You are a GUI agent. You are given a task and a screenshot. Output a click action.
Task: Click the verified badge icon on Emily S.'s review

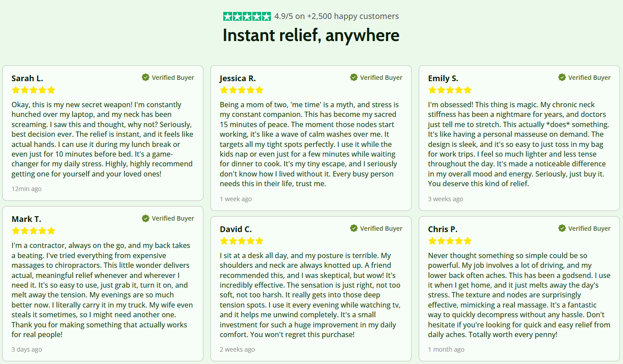[x=562, y=77]
